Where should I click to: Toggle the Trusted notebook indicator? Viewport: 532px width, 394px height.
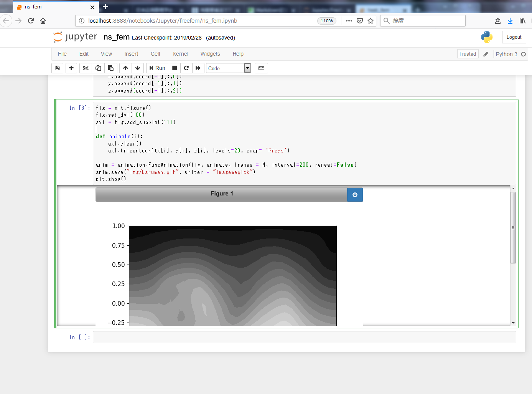[468, 54]
